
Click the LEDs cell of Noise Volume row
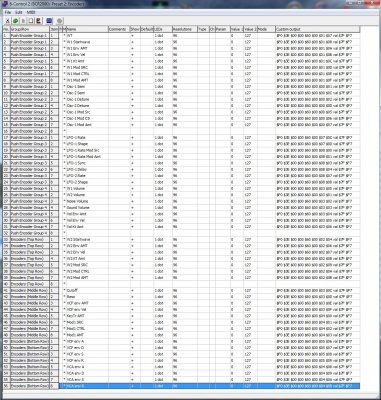click(163, 201)
